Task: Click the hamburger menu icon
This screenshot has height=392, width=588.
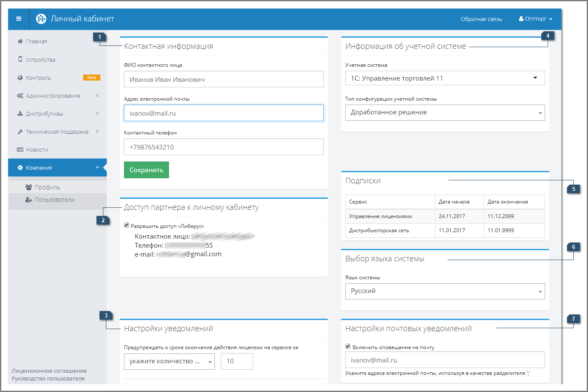Action: tap(19, 19)
